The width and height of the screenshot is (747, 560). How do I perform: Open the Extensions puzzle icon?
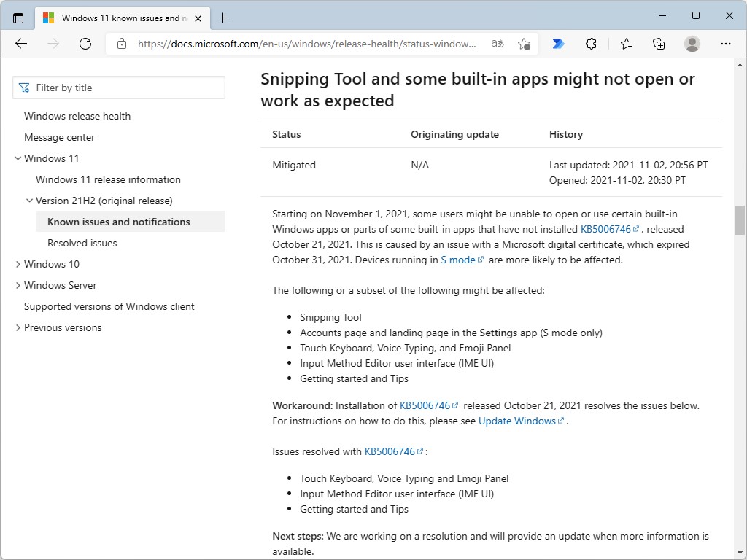coord(591,44)
